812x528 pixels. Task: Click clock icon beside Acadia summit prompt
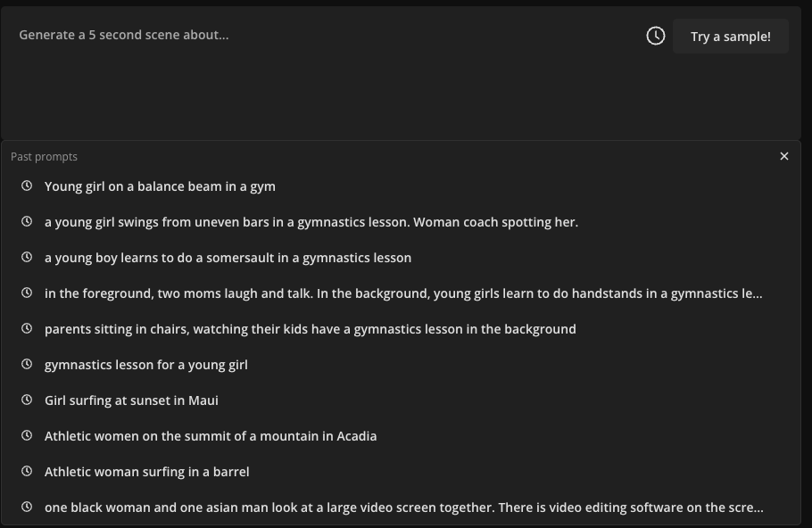click(x=27, y=436)
